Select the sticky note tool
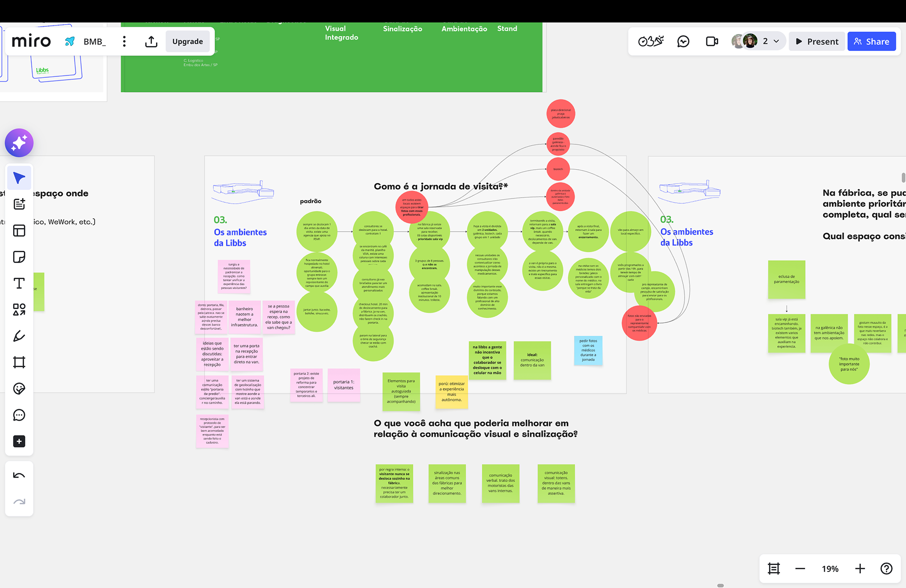Image resolution: width=906 pixels, height=588 pixels. (19, 257)
